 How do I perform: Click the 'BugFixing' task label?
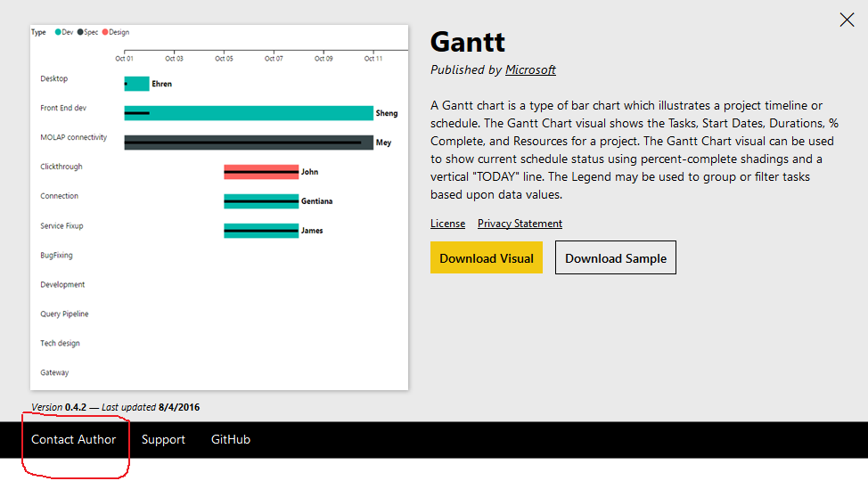pos(56,255)
